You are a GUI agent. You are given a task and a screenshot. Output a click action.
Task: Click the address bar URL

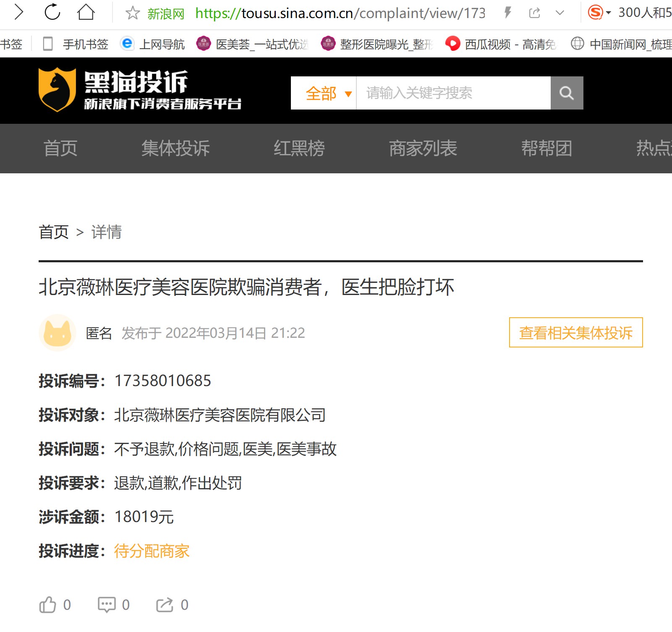[x=340, y=13]
